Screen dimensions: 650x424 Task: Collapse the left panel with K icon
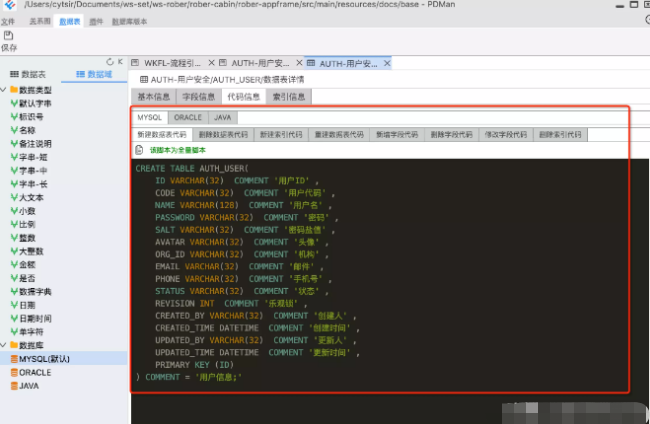pyautogui.click(x=120, y=62)
